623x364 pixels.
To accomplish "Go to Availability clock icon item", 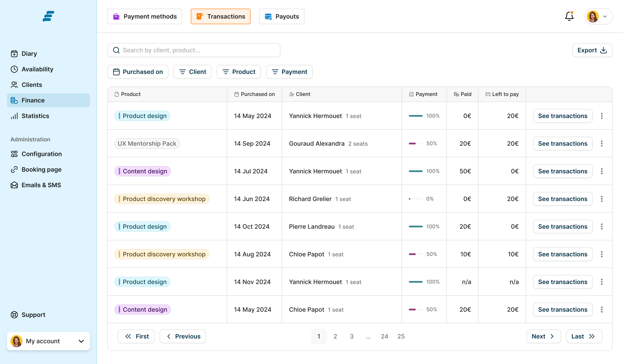I will (x=37, y=69).
